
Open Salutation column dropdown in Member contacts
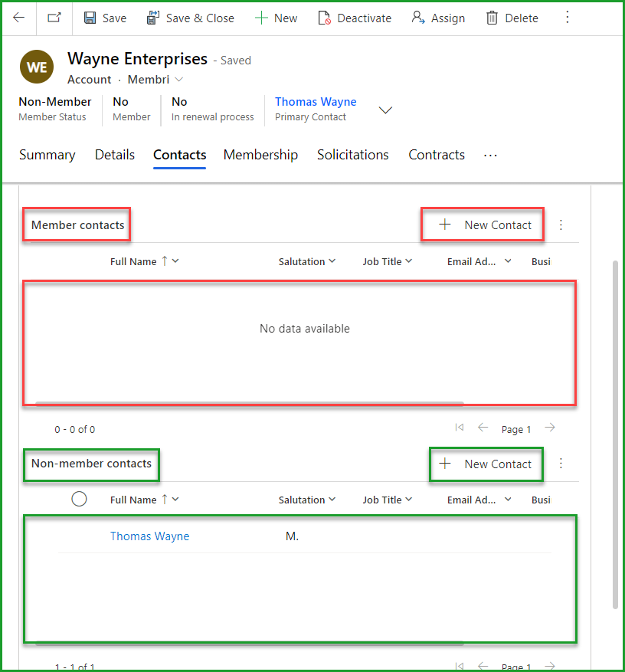point(307,261)
